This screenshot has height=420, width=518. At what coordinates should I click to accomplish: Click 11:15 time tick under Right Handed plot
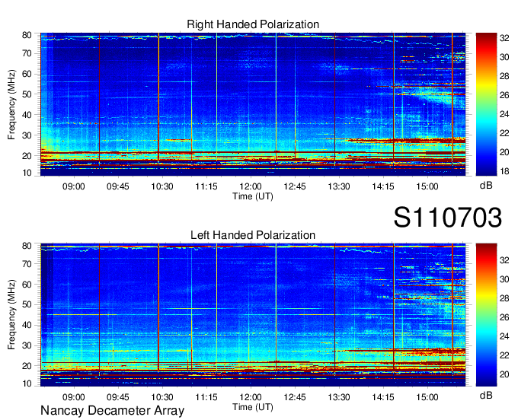coord(206,186)
